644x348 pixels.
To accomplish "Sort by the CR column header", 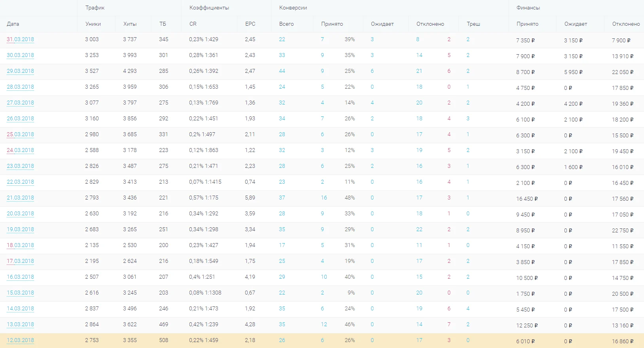I will tap(193, 24).
